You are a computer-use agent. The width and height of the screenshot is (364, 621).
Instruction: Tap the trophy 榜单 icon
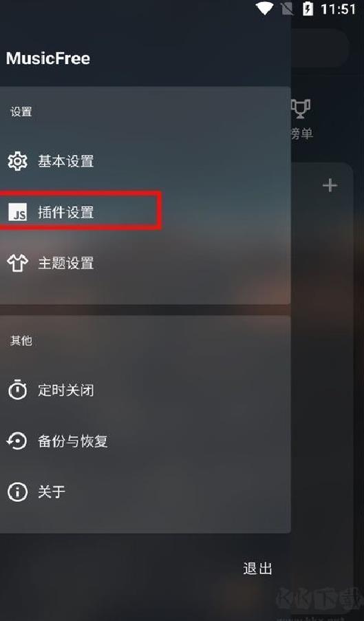(301, 109)
